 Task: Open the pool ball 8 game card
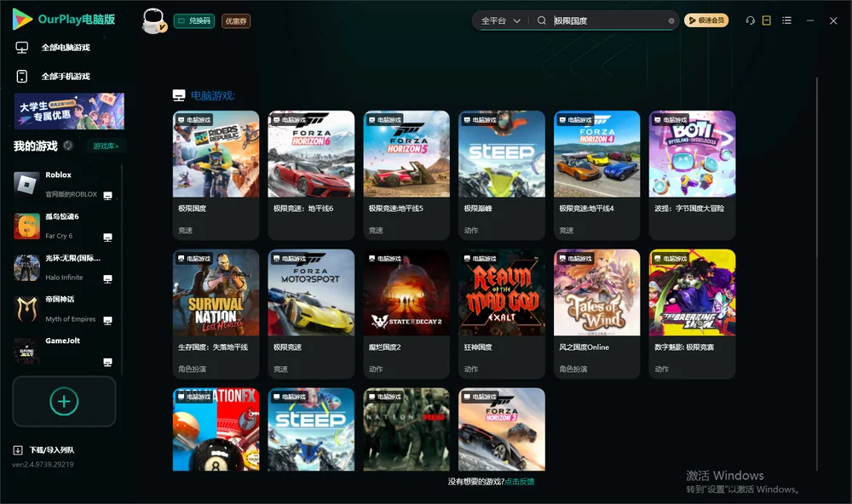click(x=216, y=429)
